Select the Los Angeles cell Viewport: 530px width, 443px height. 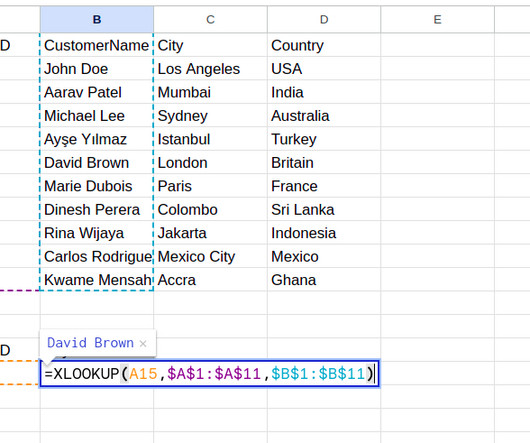pyautogui.click(x=210, y=69)
